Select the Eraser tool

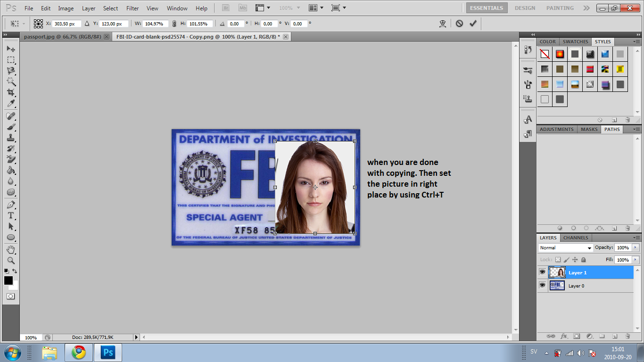tap(11, 159)
